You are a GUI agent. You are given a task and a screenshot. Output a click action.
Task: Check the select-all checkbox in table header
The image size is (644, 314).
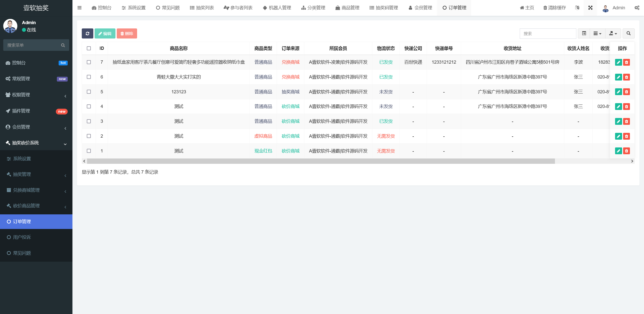(89, 48)
